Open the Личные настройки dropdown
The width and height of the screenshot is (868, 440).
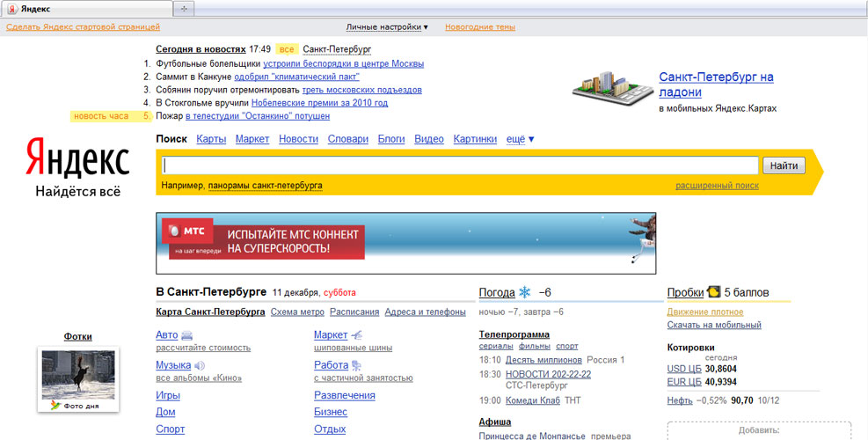tap(387, 26)
